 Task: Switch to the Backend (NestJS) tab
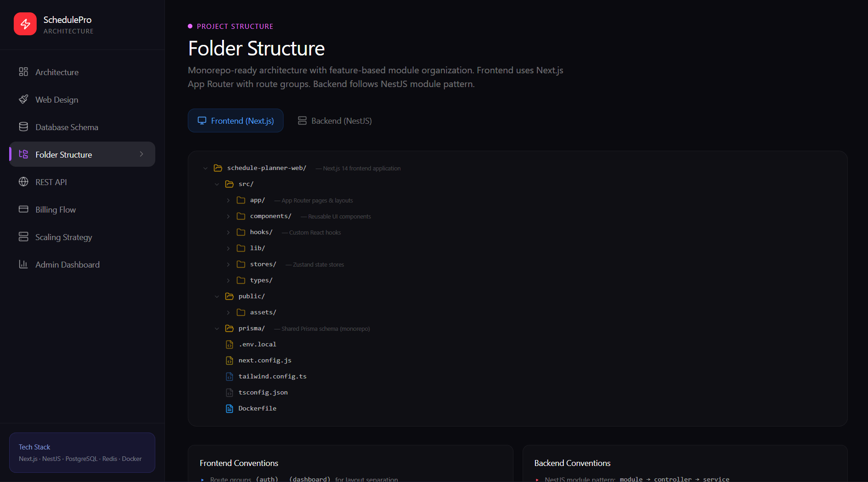click(334, 120)
